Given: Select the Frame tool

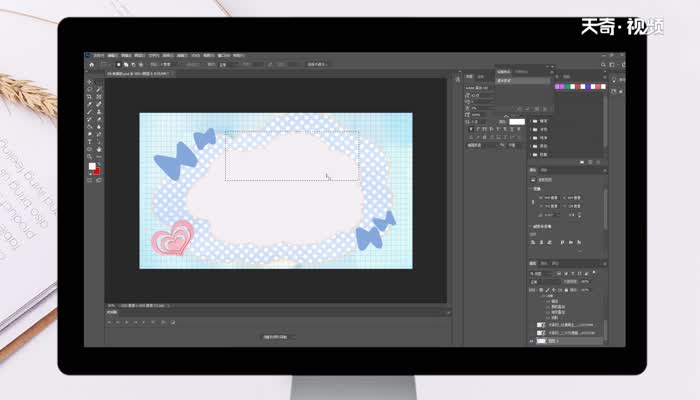Looking at the screenshot, I should pos(99,97).
